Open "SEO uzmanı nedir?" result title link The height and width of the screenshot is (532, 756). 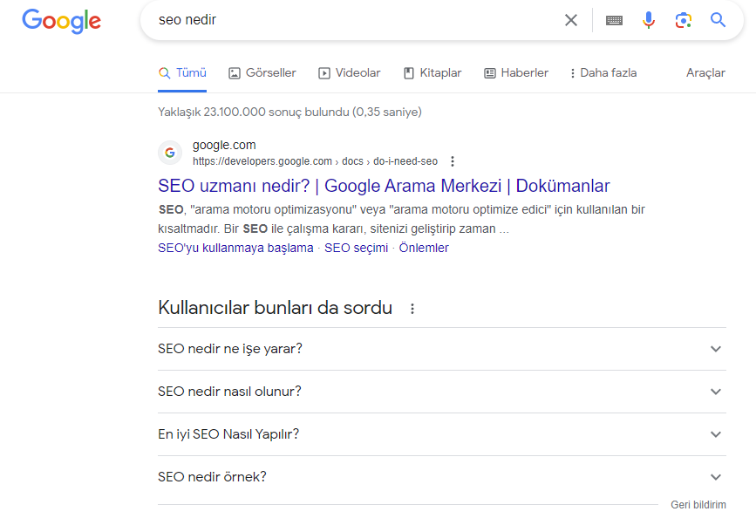pyautogui.click(x=384, y=186)
